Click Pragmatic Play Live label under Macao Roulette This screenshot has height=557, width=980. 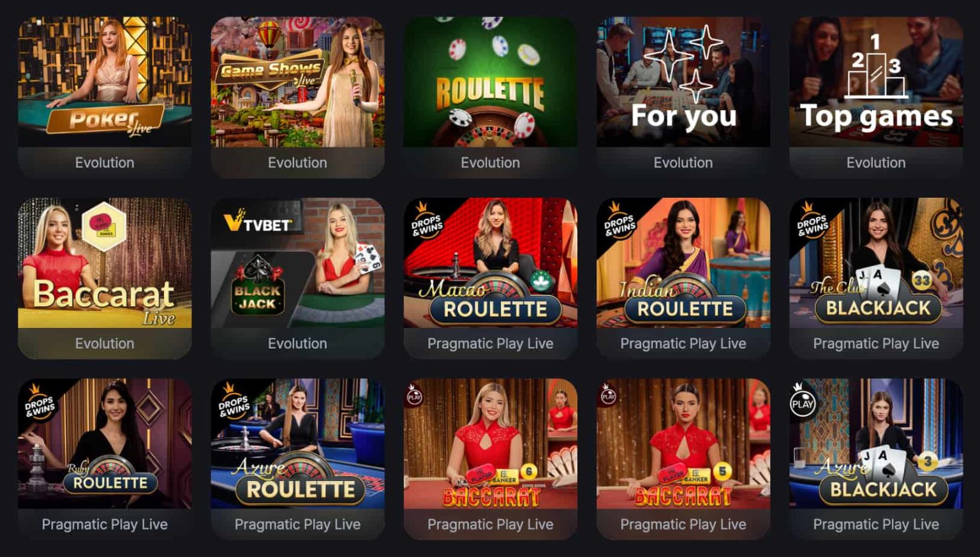[x=490, y=343]
